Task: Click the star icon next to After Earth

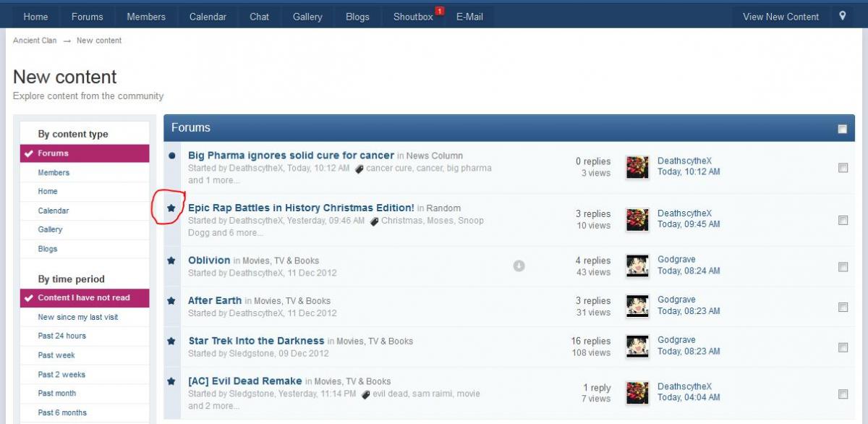Action: click(171, 300)
